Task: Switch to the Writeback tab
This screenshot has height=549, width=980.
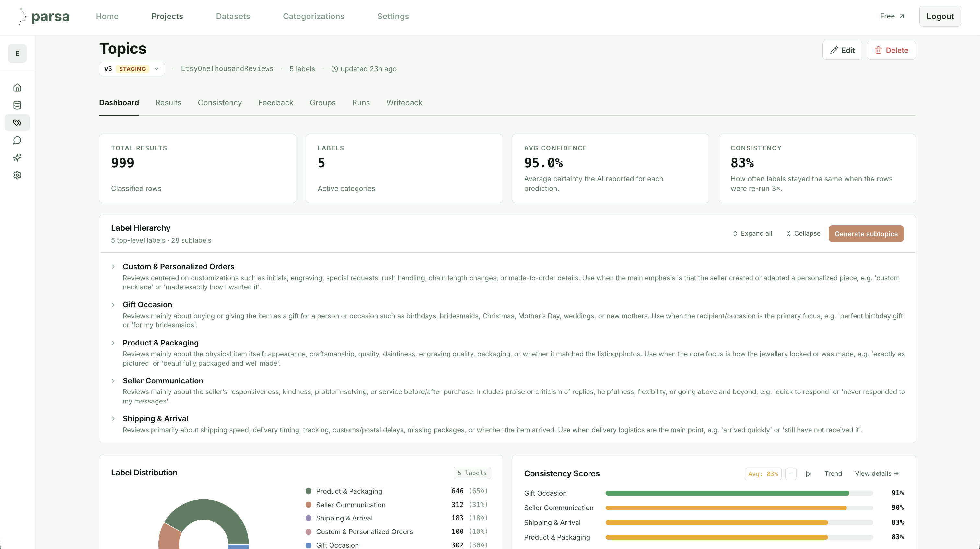Action: click(404, 103)
